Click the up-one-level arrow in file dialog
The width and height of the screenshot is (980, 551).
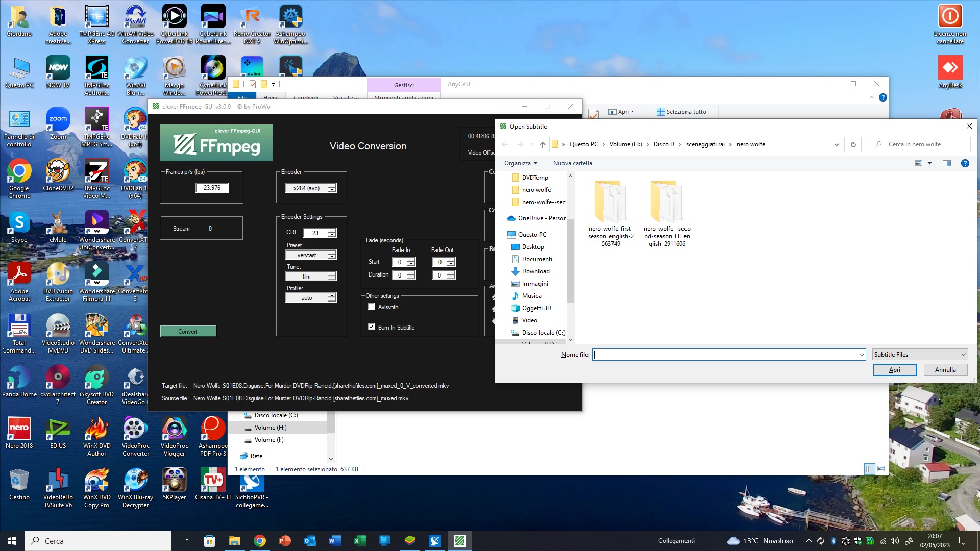(x=542, y=144)
